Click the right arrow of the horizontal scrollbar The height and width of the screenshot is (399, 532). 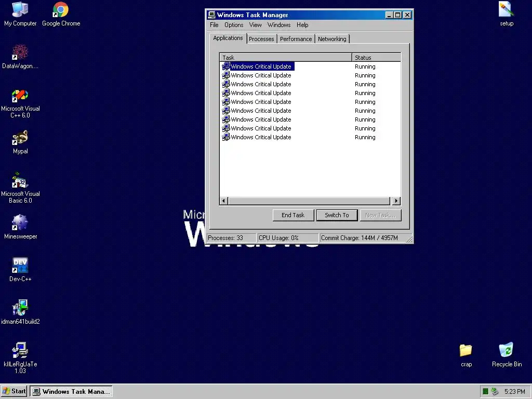point(396,201)
